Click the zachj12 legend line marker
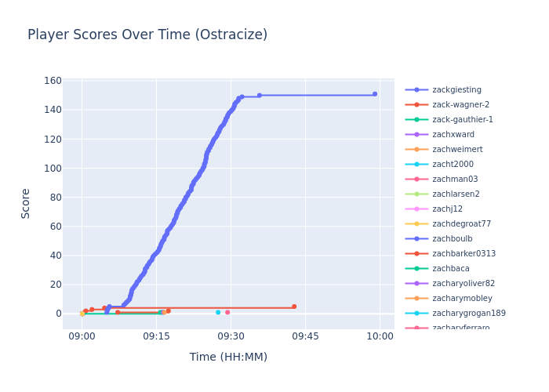The width and height of the screenshot is (549, 392). (416, 209)
